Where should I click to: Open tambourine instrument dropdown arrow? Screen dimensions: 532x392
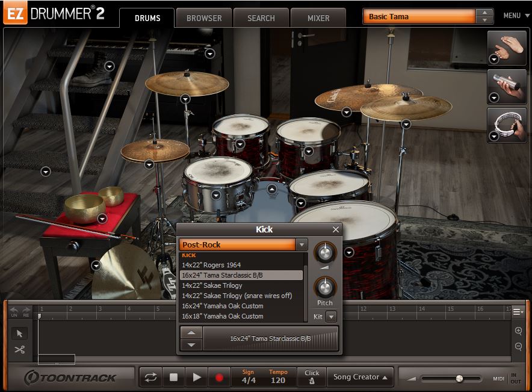coord(493,137)
